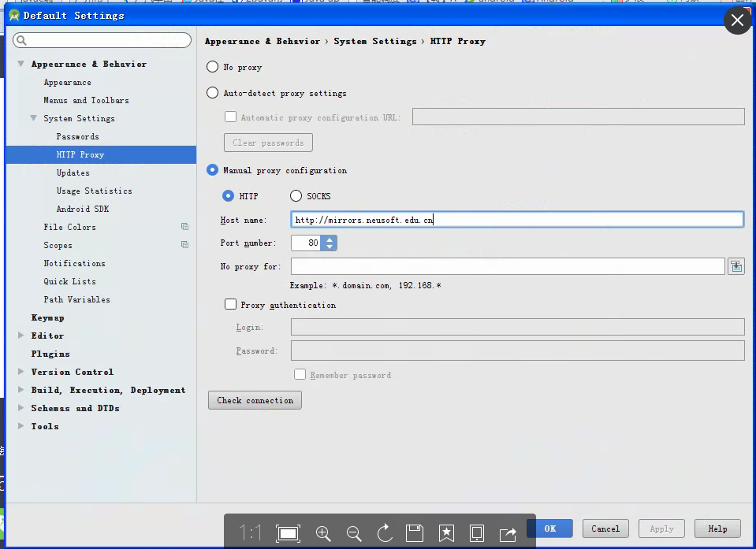This screenshot has height=549, width=756.
Task: Open the Updates settings page
Action: tap(73, 172)
